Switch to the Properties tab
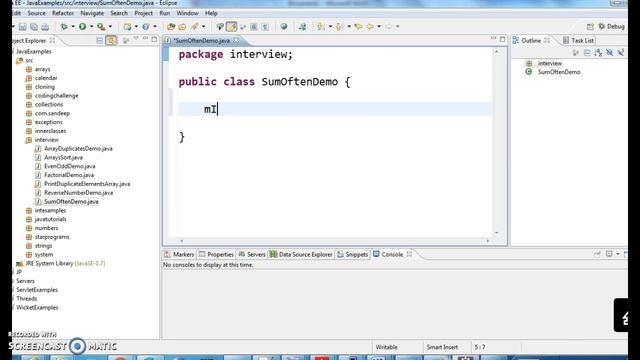The height and width of the screenshot is (360, 640). (x=216, y=254)
